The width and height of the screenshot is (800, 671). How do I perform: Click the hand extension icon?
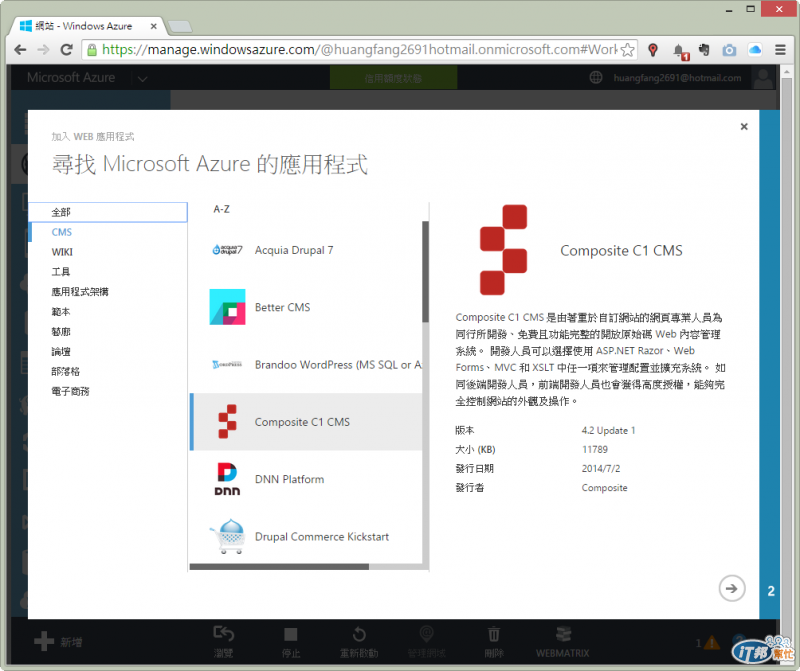(705, 49)
